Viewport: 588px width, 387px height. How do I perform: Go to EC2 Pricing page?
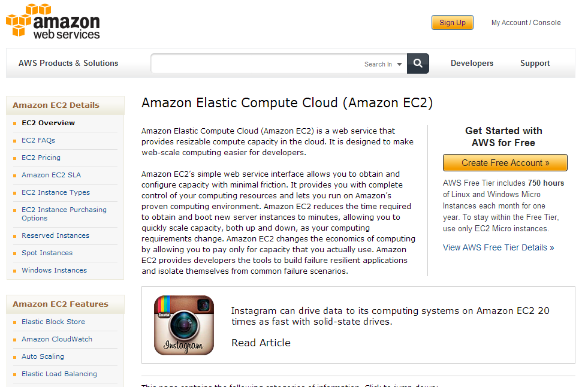click(41, 158)
